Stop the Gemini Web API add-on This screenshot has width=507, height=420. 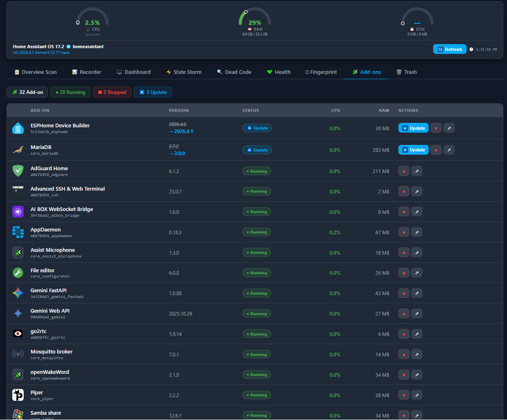[404, 313]
